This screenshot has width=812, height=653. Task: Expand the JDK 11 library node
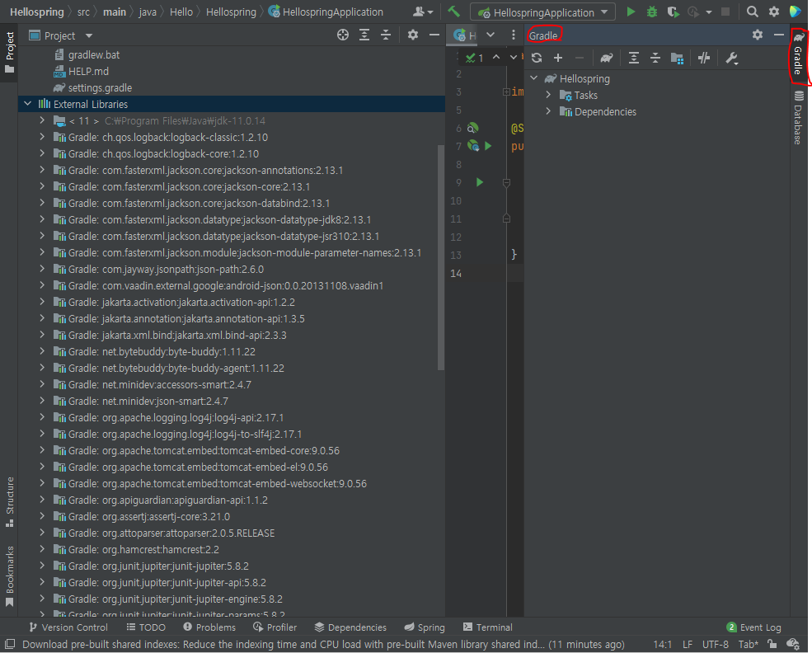42,120
